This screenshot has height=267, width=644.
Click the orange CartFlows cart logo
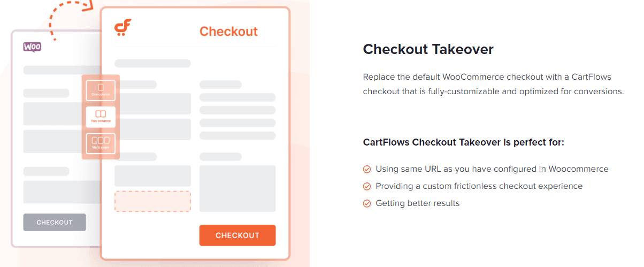tap(123, 27)
